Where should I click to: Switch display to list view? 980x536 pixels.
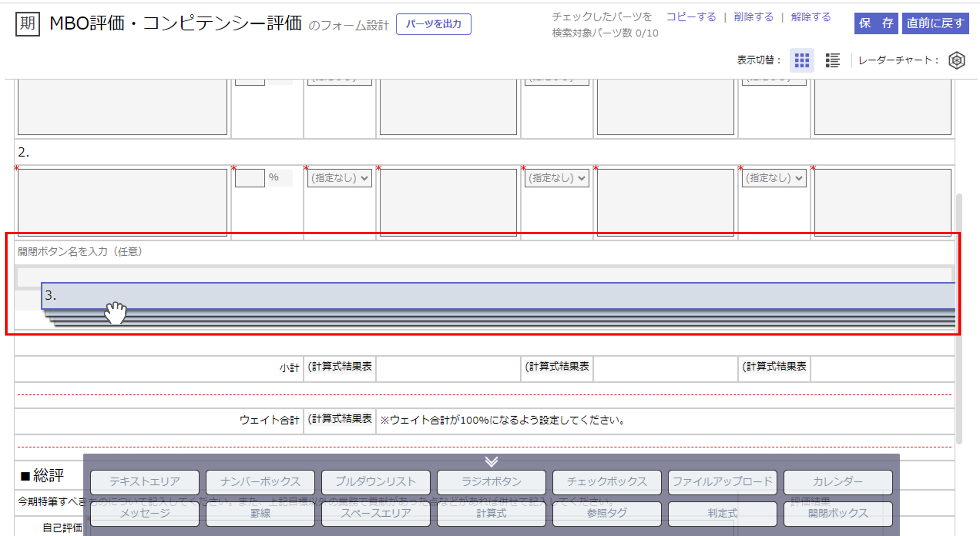[832, 60]
